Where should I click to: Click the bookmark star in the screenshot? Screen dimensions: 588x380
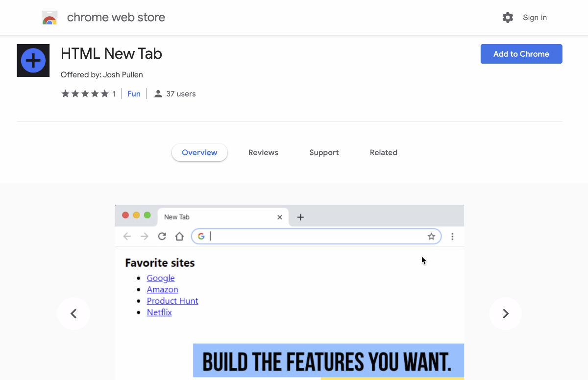pos(431,237)
